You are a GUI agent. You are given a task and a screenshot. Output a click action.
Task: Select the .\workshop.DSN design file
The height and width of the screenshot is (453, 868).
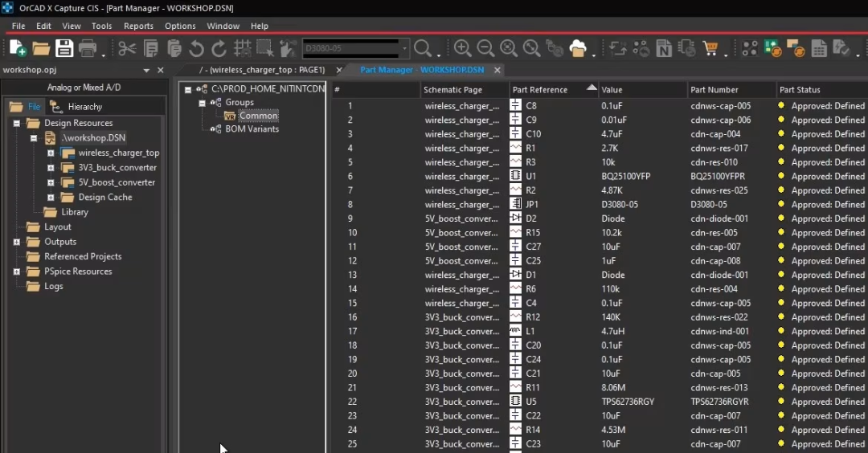tap(93, 137)
